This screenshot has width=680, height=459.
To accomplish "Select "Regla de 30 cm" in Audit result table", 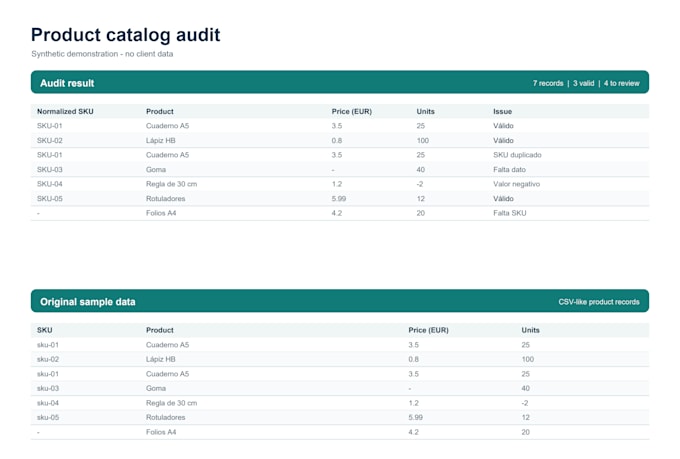I will [x=171, y=184].
